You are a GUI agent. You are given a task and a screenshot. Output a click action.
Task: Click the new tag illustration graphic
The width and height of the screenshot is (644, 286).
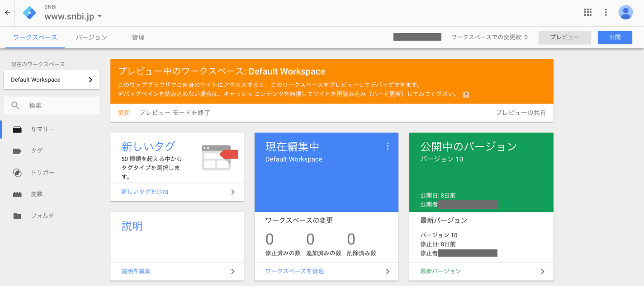click(x=220, y=157)
